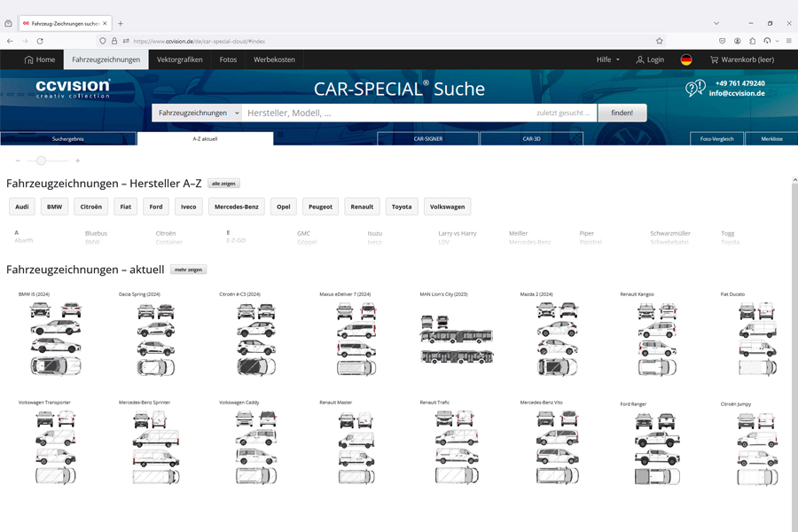Screen dimensions: 798x532
Task: Close the Fahrzeug-Zeichnungen browser tab
Action: [105, 23]
